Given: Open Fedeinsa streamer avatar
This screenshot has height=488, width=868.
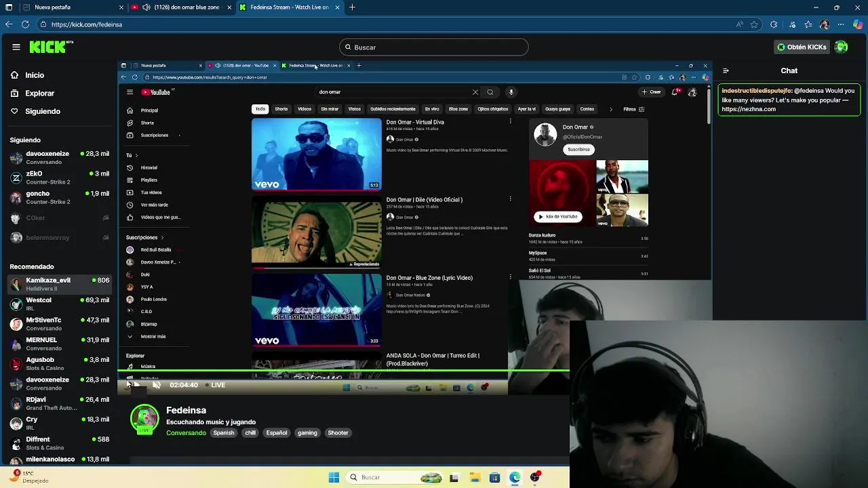Looking at the screenshot, I should pyautogui.click(x=144, y=420).
